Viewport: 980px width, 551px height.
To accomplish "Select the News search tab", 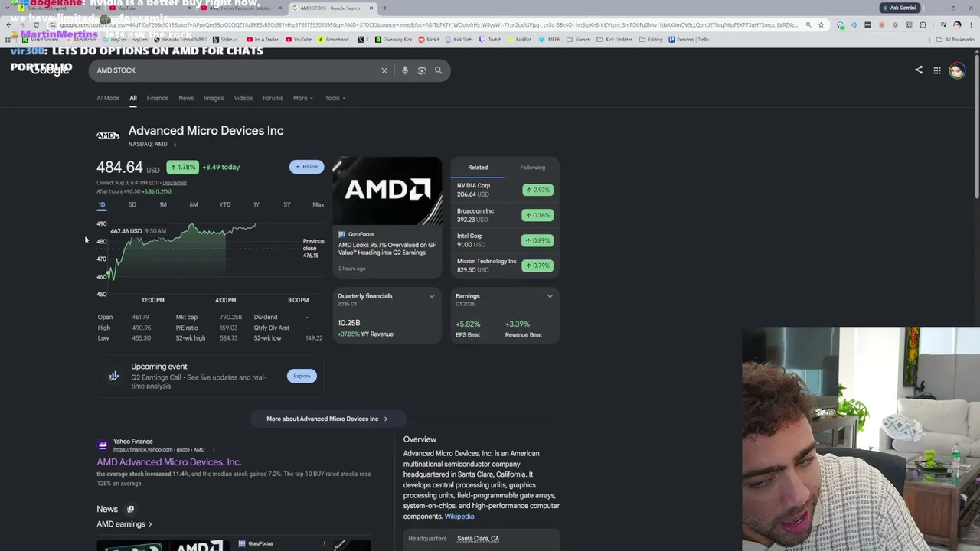I will pos(186,98).
